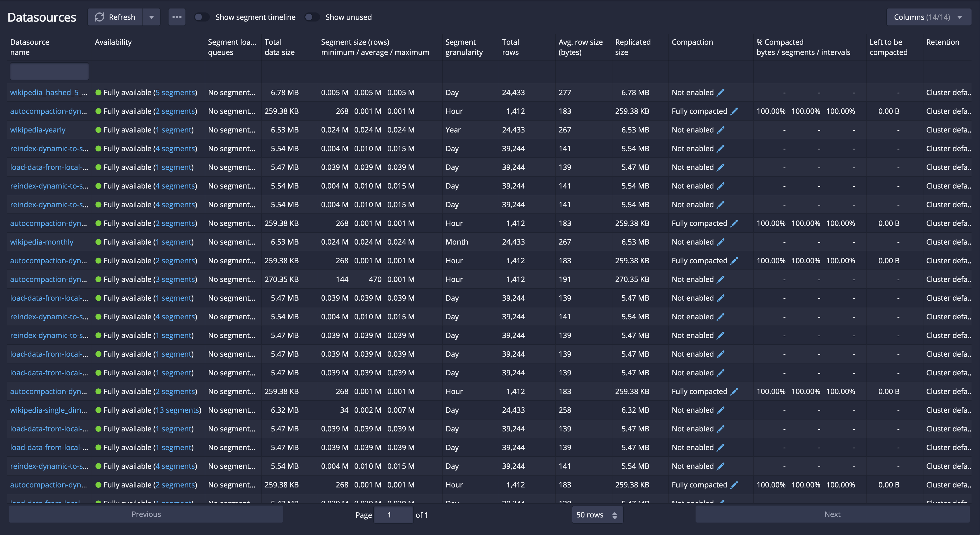Enable Show segment timeline switch
This screenshot has height=535, width=980.
[x=202, y=17]
